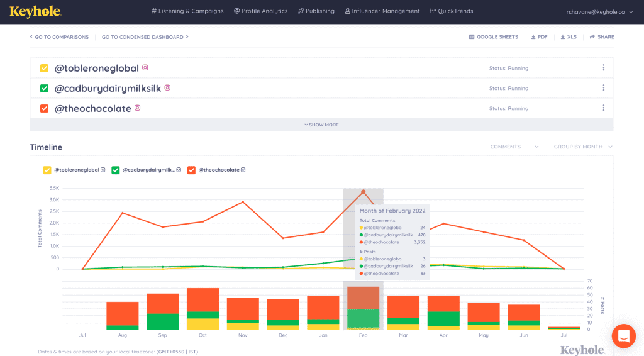Click the Sep stacked posts bar
The width and height of the screenshot is (644, 356).
coord(163,311)
